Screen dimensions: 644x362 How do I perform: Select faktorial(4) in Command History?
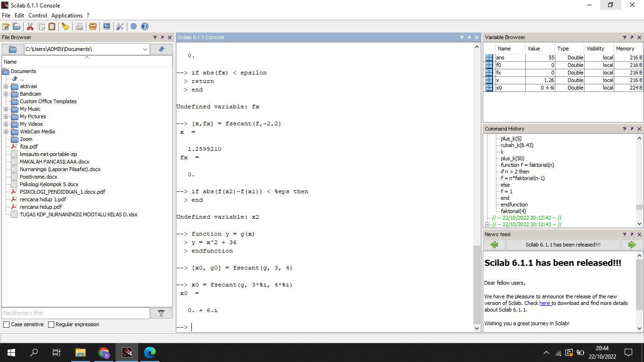coord(513,211)
